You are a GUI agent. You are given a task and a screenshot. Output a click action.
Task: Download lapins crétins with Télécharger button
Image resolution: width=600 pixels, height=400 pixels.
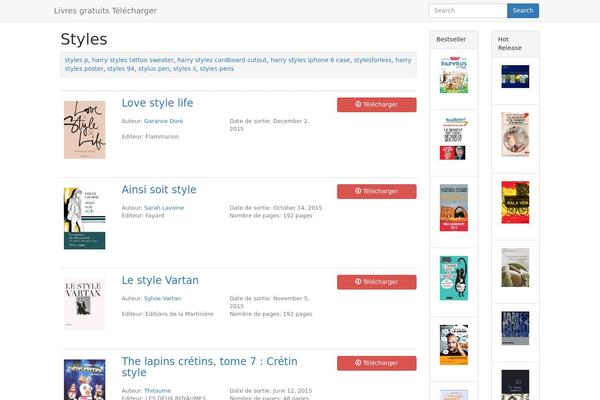[377, 363]
